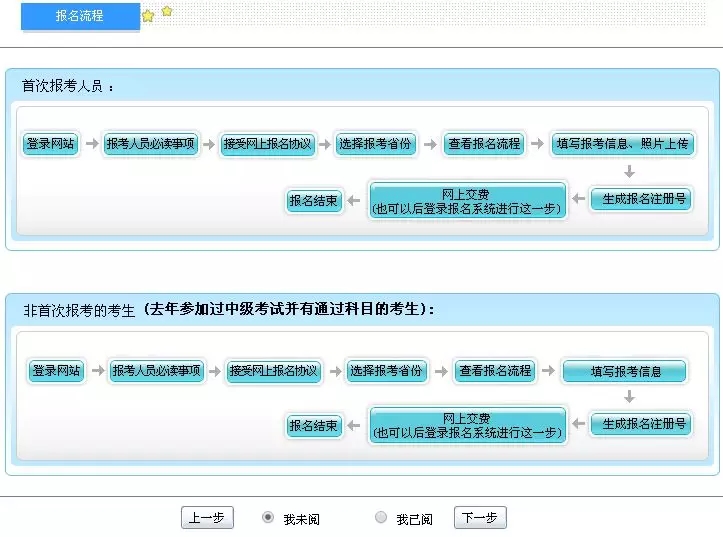The height and width of the screenshot is (537, 723).
Task: Click arrow left of 网上交费 in 非首次报考 flow
Action: click(x=356, y=426)
